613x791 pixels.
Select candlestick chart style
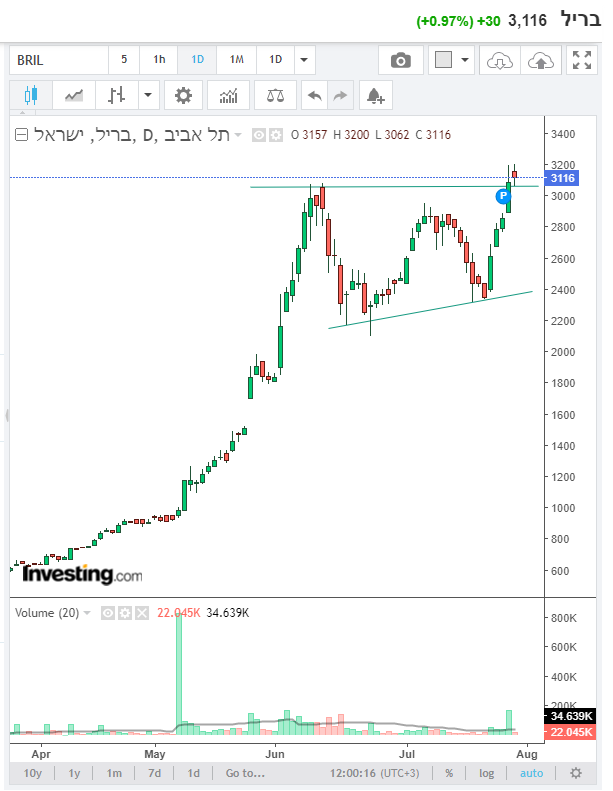click(31, 95)
